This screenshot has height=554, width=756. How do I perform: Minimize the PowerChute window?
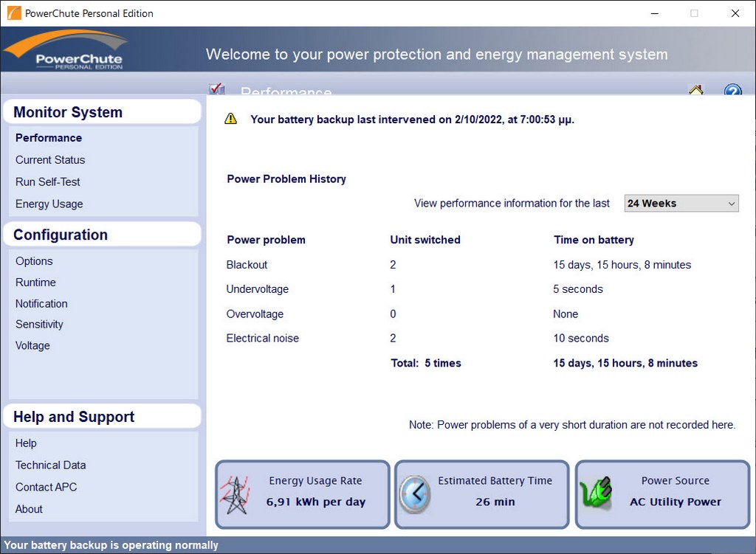654,13
